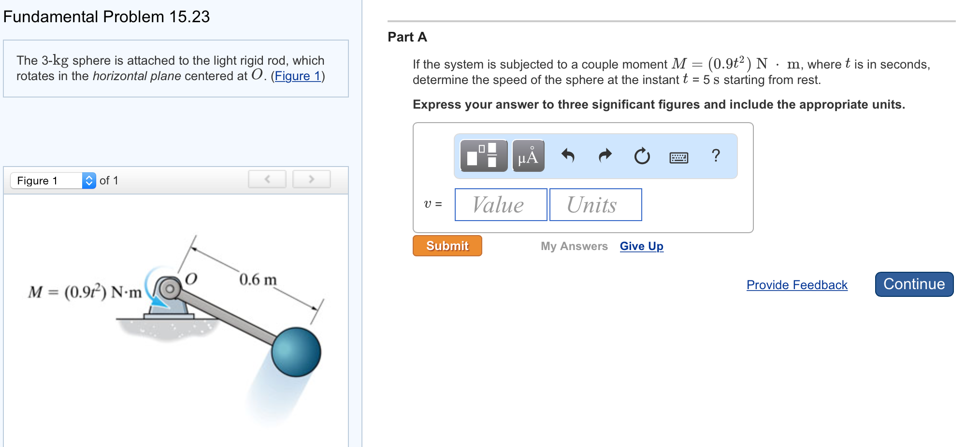980x447 pixels.
Task: Click the undo arrow icon
Action: pyautogui.click(x=568, y=156)
